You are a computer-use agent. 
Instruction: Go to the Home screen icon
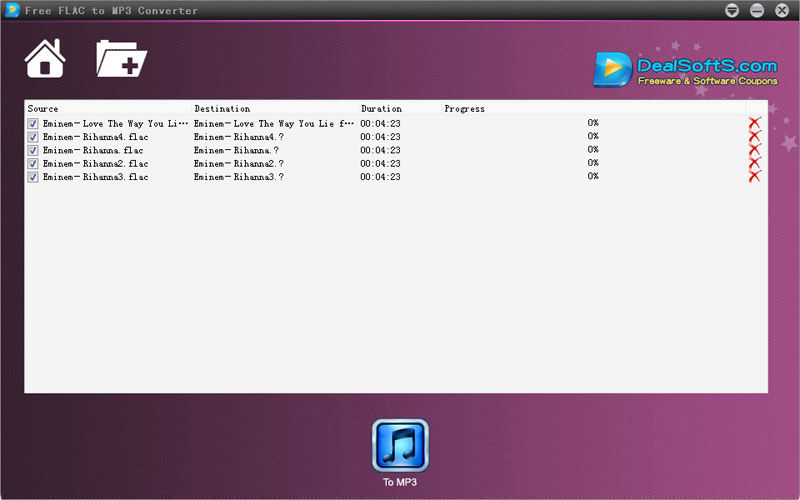click(45, 59)
